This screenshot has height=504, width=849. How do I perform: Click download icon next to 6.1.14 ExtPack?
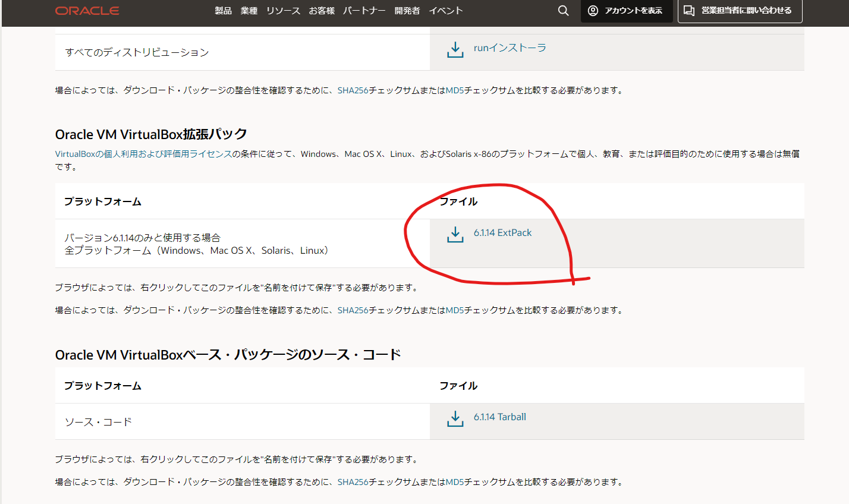tap(455, 234)
